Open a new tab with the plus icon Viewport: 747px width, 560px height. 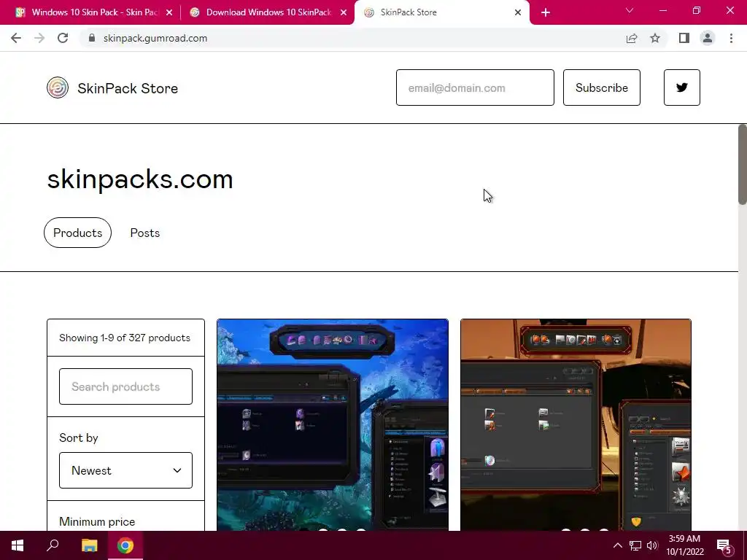tap(546, 13)
